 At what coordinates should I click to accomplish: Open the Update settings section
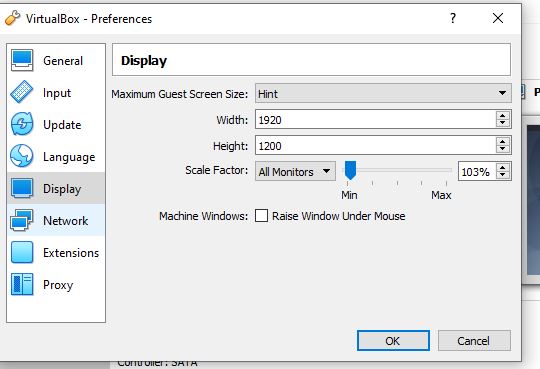coord(56,124)
